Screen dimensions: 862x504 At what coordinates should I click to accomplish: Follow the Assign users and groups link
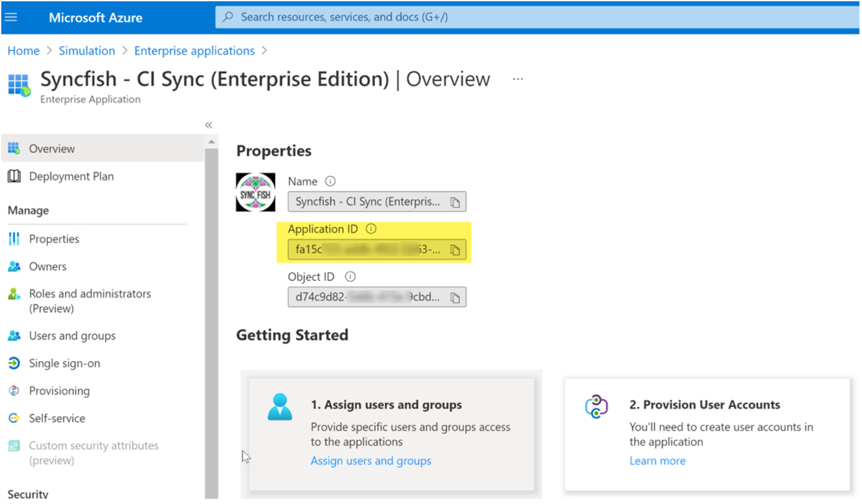[x=371, y=461]
